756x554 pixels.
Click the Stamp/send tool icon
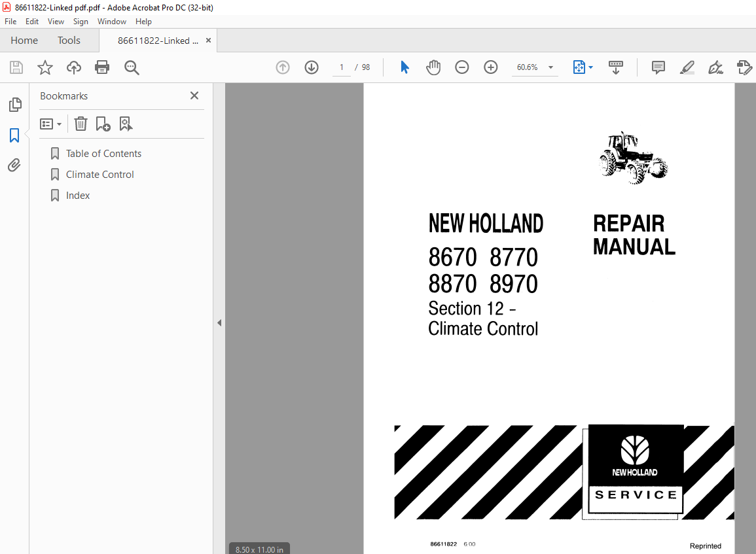744,67
